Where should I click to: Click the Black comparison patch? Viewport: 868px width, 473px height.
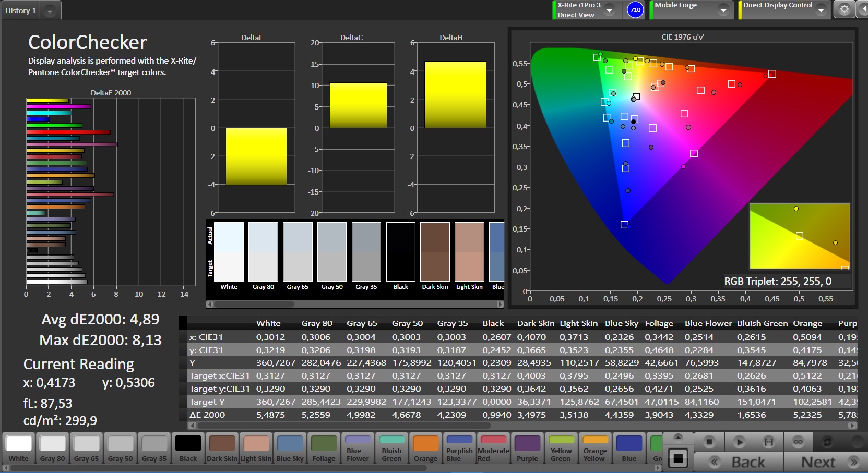click(x=401, y=252)
